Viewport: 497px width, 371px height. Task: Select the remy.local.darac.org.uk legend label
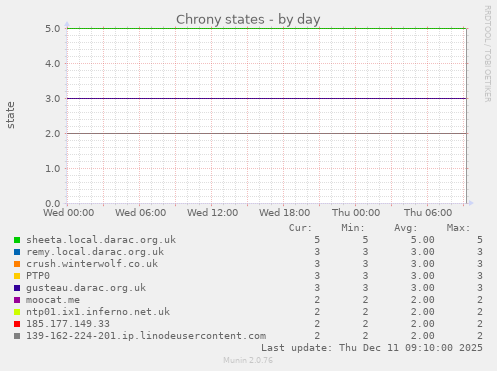(x=95, y=252)
